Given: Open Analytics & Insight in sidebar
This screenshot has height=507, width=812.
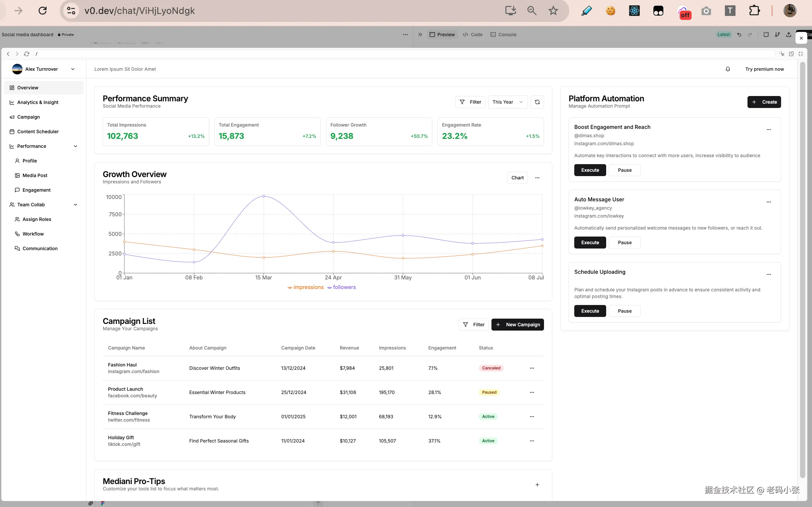Looking at the screenshot, I should click(38, 102).
